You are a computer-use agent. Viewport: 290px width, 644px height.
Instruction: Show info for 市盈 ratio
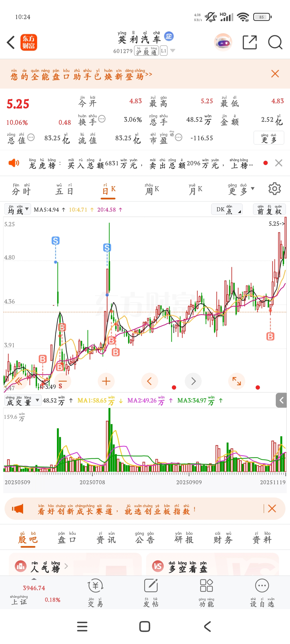coord(179,137)
